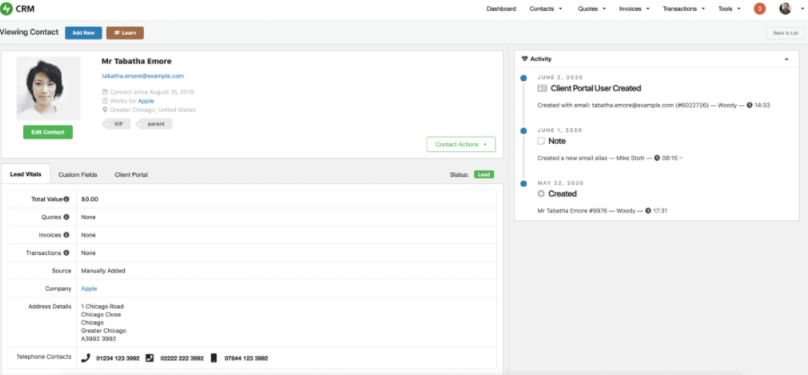Click the June 1, 2020 timeline marker
The width and height of the screenshot is (808, 375).
[524, 131]
